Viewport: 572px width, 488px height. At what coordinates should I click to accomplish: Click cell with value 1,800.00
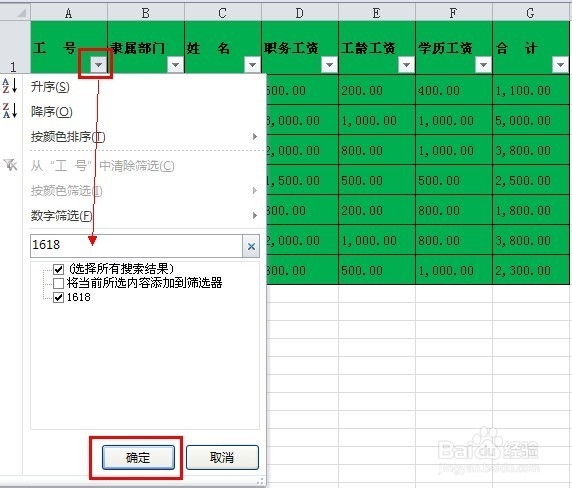(x=531, y=210)
